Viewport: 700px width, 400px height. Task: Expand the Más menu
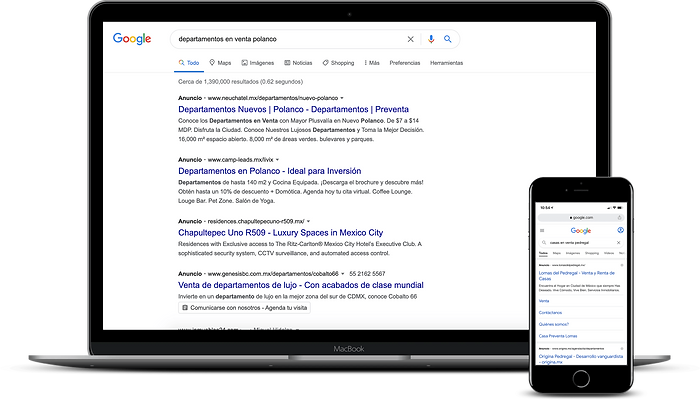pos(372,63)
